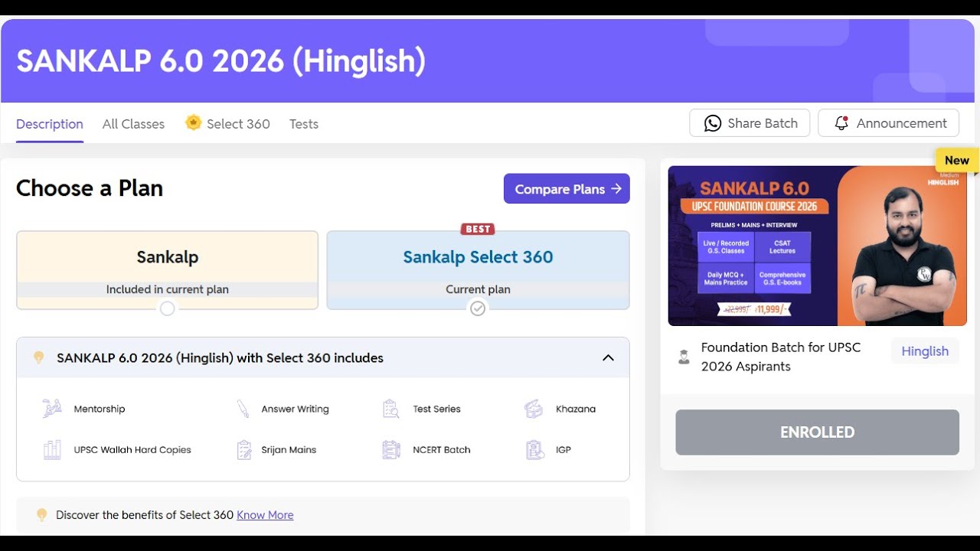Click the Sankalp plan card
The width and height of the screenshot is (980, 551).
tap(168, 270)
